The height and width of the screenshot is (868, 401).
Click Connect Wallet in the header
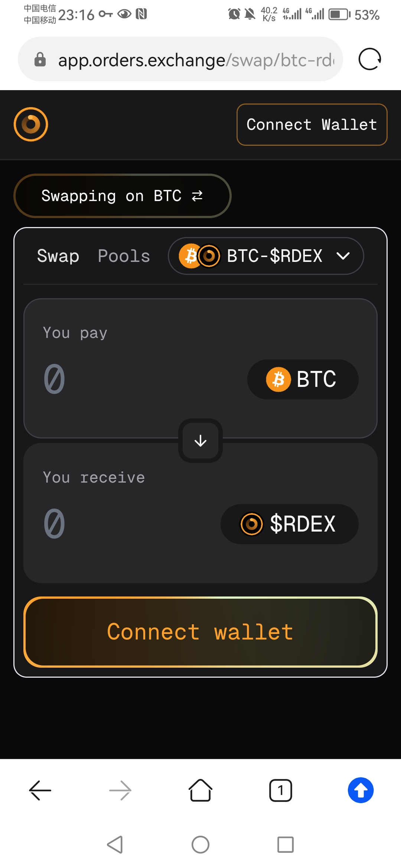tap(312, 125)
